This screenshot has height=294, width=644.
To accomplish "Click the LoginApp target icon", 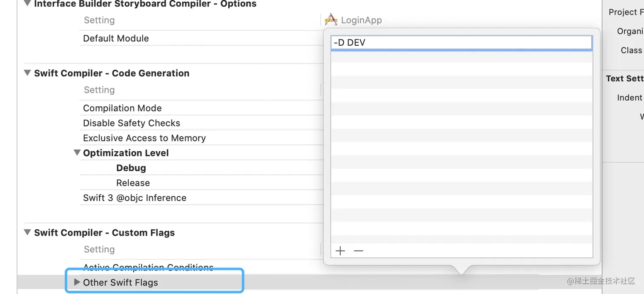I will [331, 20].
